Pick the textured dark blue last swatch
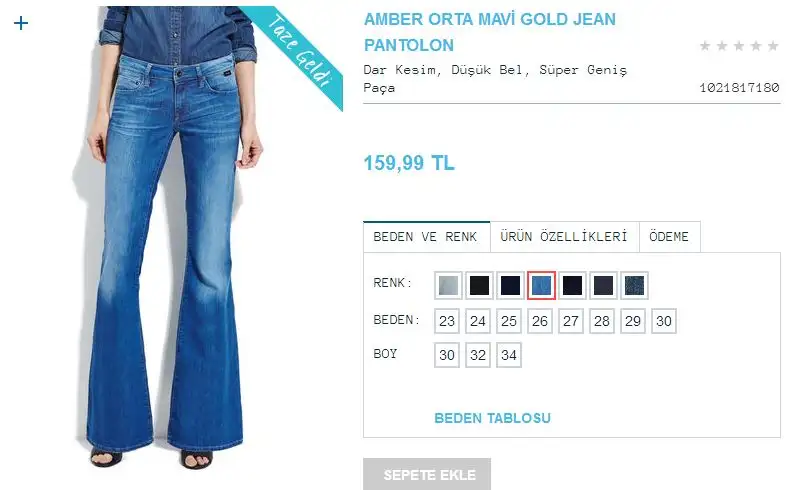This screenshot has width=794, height=490. pos(634,285)
